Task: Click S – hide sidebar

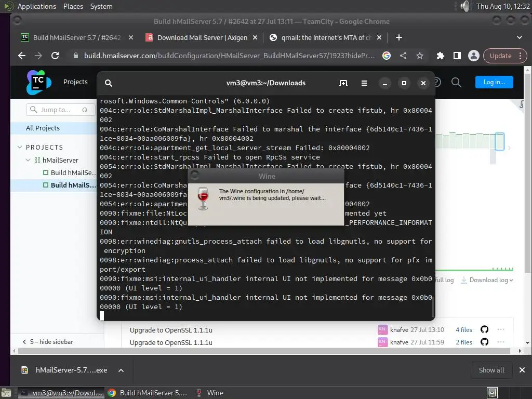Action: coord(48,342)
